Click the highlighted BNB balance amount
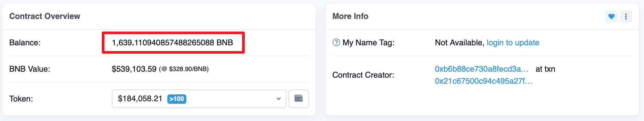Screen dimensions: 644x121 coord(172,43)
